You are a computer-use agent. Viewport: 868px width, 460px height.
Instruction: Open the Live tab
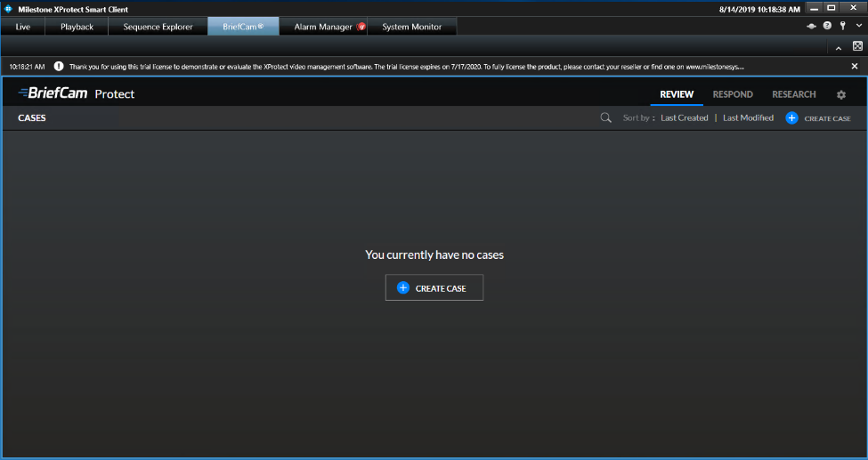(22, 27)
